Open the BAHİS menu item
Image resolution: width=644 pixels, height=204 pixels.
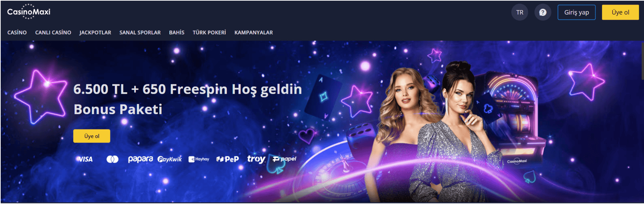[177, 32]
